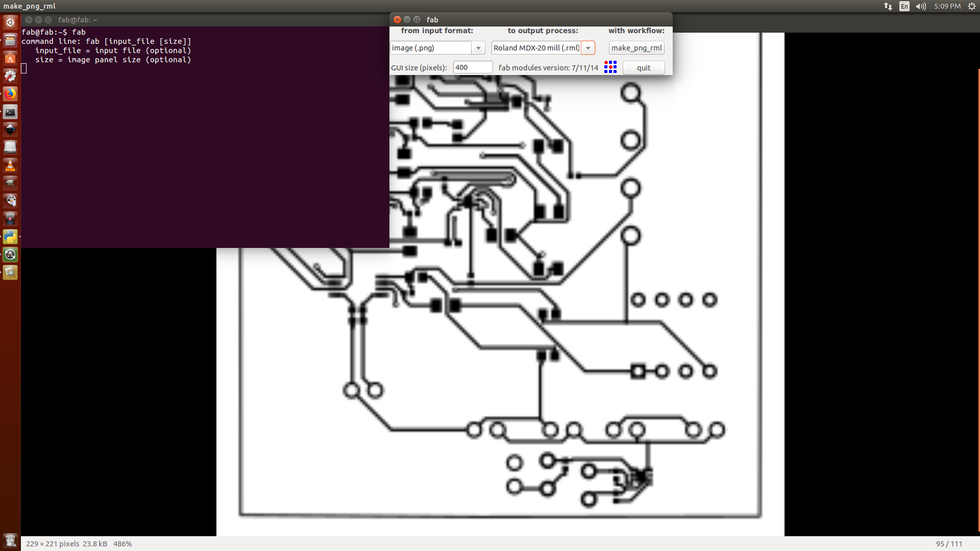980x551 pixels.
Task: Open the En keyboard layout menu
Action: [x=904, y=6]
